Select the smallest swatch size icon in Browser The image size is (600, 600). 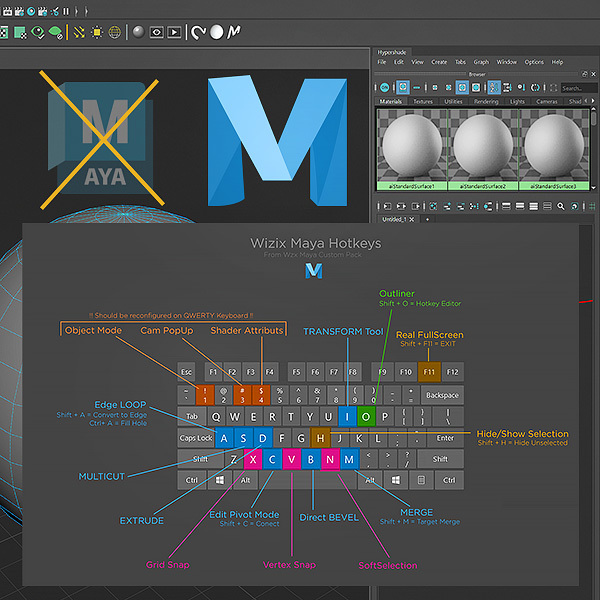(x=435, y=88)
